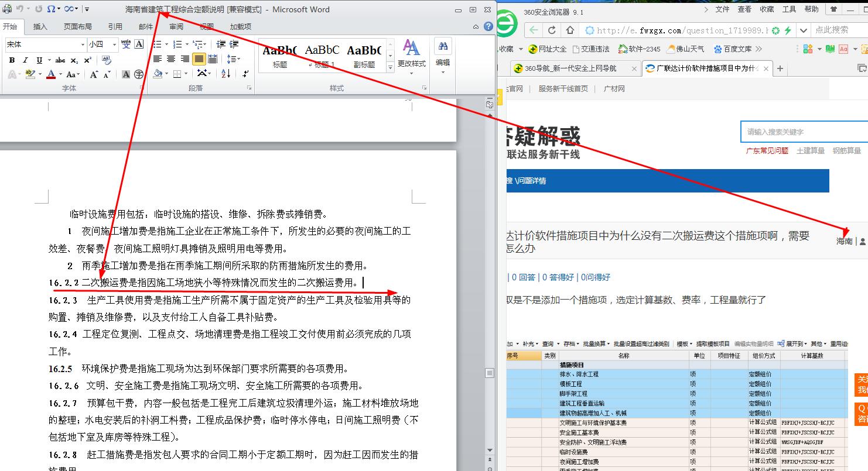
Task: Open the 文件 menu in 360 browser
Action: (x=723, y=9)
